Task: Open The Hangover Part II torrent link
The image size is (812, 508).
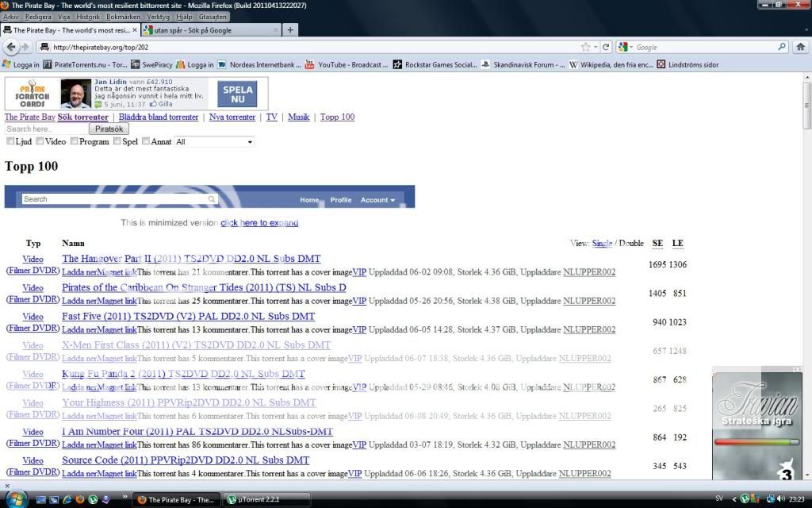Action: click(191, 259)
